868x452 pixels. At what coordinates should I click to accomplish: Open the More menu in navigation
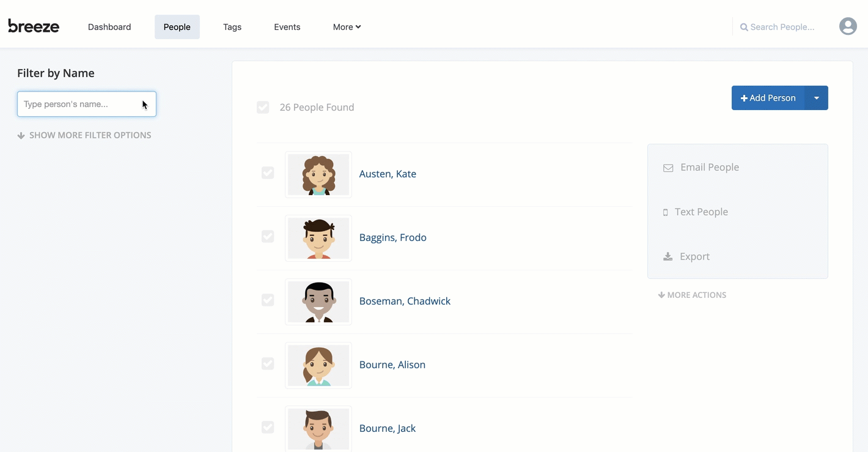pyautogui.click(x=347, y=27)
